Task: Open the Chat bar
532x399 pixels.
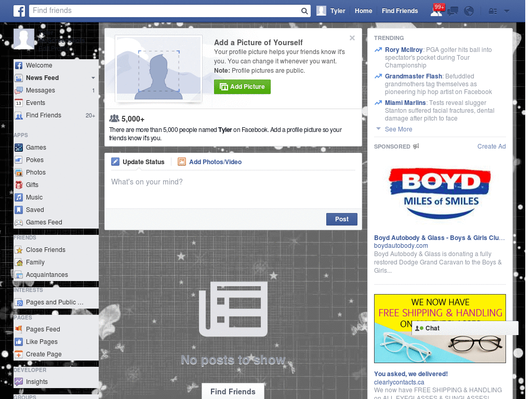Action: [465, 328]
